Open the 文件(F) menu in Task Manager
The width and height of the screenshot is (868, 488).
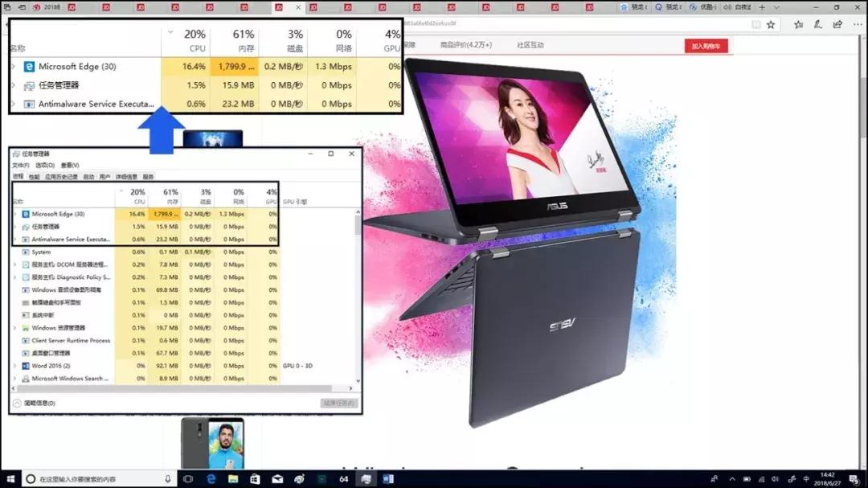click(x=21, y=165)
